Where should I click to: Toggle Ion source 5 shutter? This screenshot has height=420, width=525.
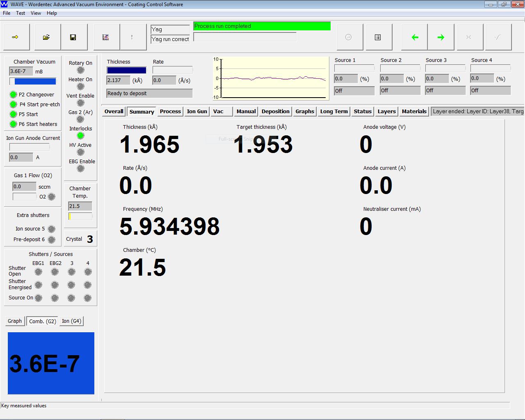pos(52,229)
